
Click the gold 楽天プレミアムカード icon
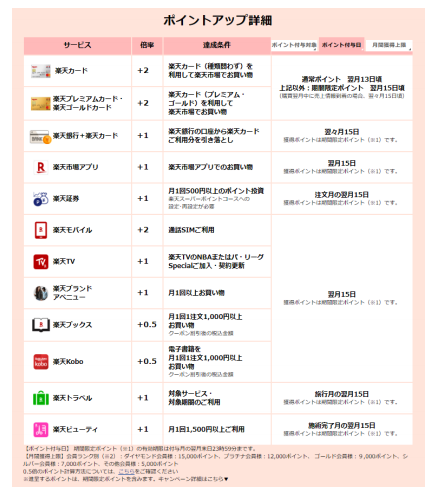coord(41,103)
